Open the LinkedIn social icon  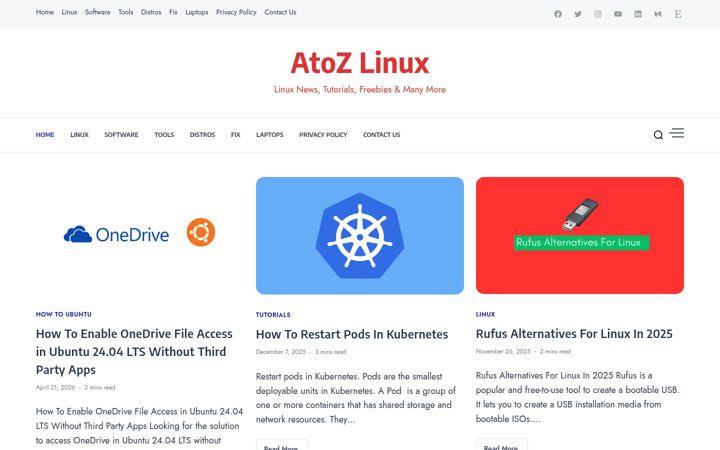tap(638, 14)
